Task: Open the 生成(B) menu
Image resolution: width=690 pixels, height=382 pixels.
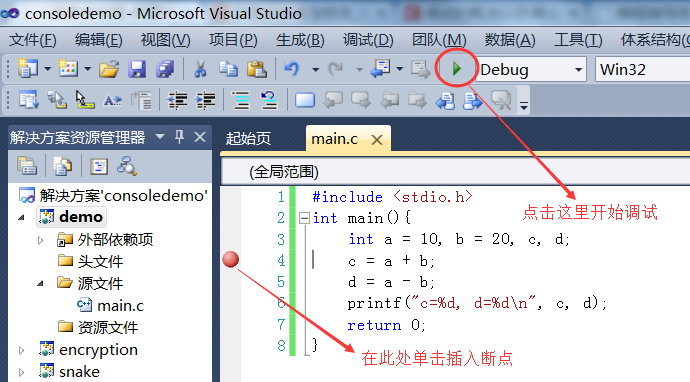Action: pyautogui.click(x=300, y=40)
